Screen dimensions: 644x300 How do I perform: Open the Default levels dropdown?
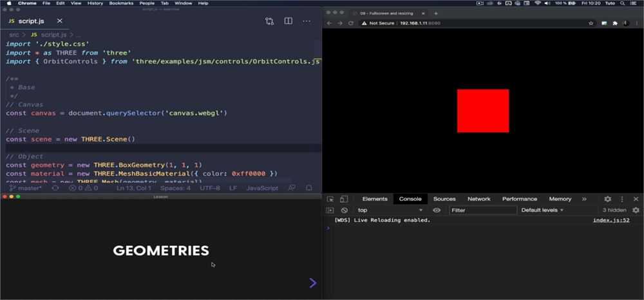542,210
